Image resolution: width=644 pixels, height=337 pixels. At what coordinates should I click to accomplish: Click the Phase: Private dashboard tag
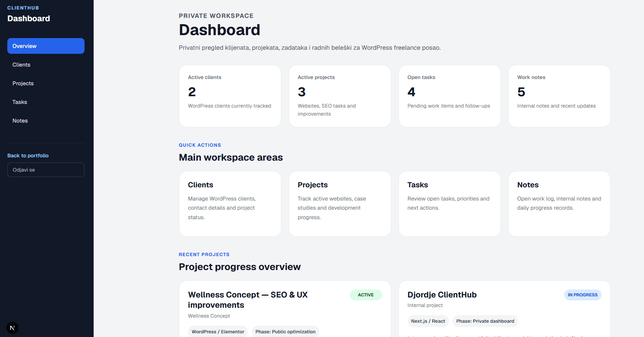pos(485,321)
